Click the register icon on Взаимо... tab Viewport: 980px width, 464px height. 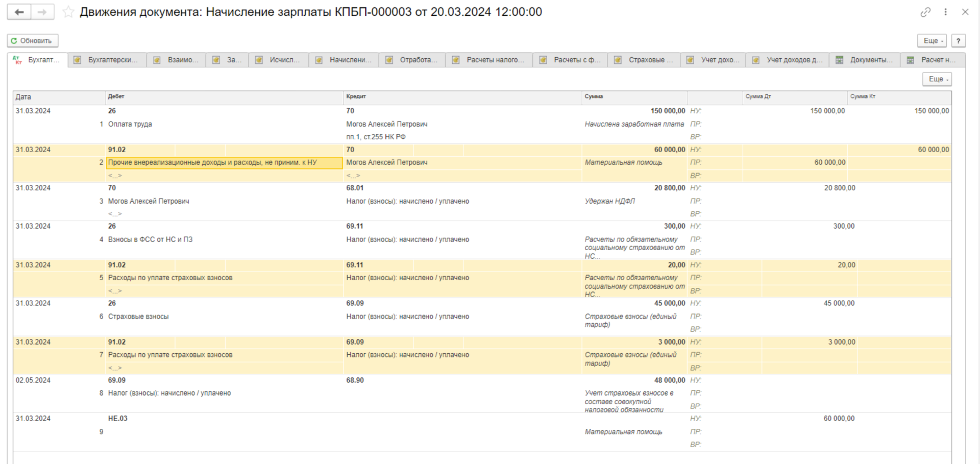click(x=157, y=60)
